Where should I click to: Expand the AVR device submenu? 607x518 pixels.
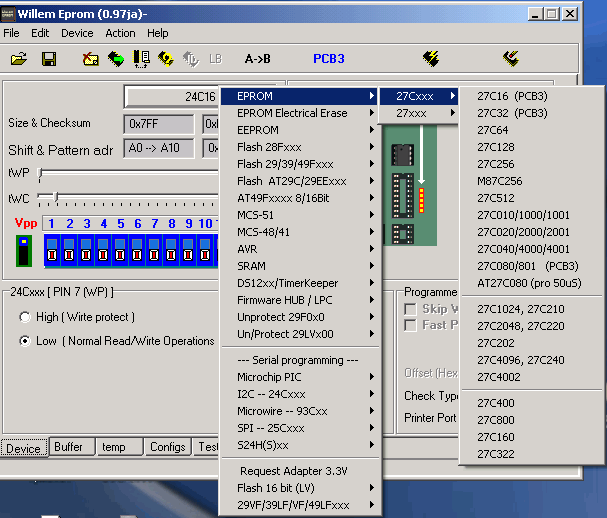click(300, 249)
